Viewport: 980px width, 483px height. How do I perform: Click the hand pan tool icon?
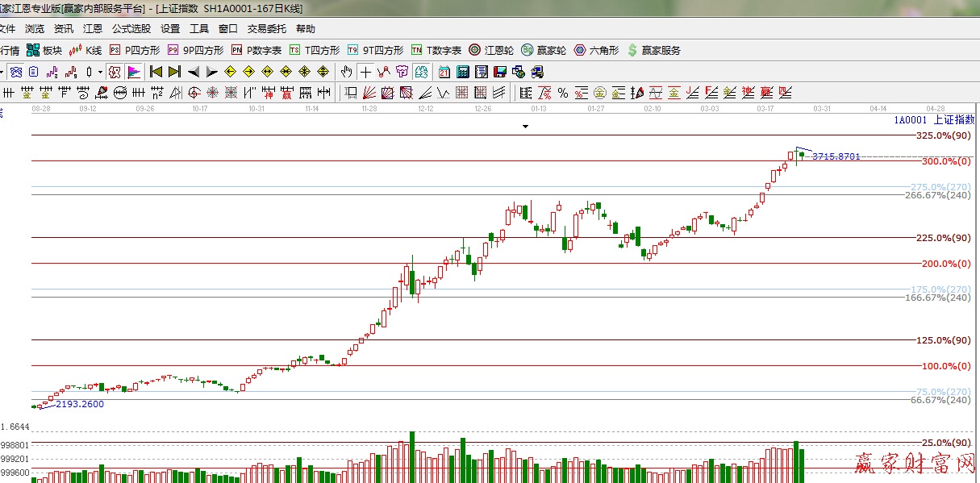(x=347, y=72)
